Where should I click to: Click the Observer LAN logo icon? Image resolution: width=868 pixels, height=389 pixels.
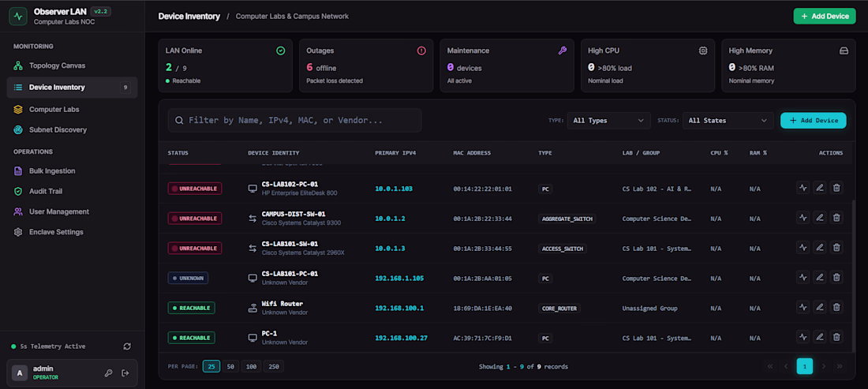tap(18, 16)
